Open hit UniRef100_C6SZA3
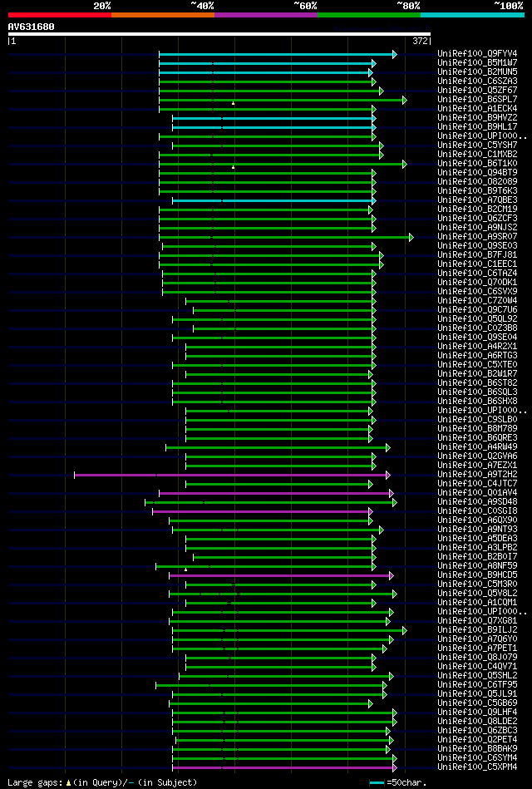This screenshot has width=532, height=789. point(477,81)
